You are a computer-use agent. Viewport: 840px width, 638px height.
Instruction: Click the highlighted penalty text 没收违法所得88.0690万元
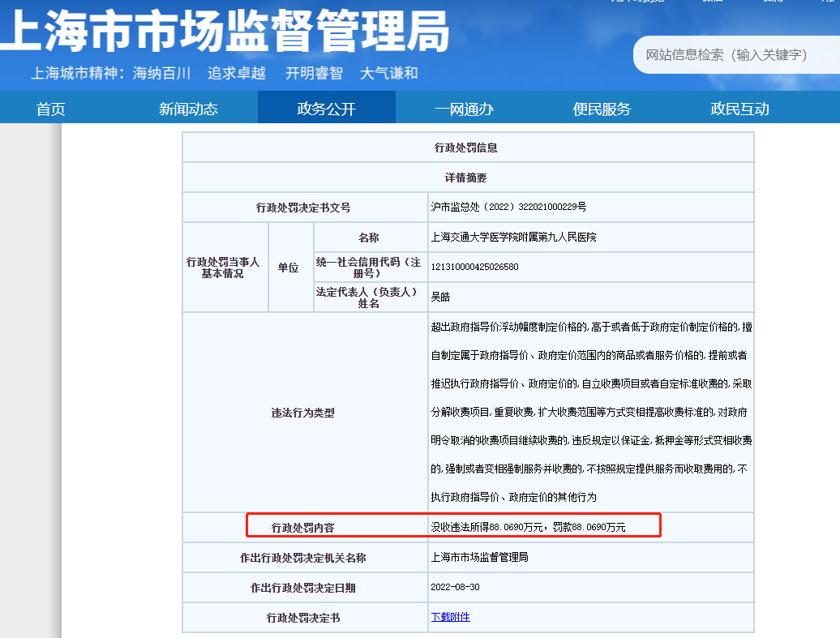click(x=486, y=527)
